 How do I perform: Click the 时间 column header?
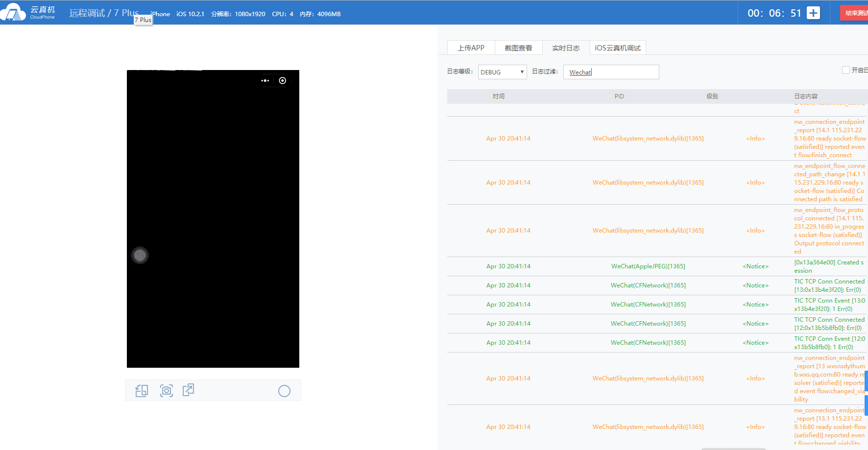499,96
